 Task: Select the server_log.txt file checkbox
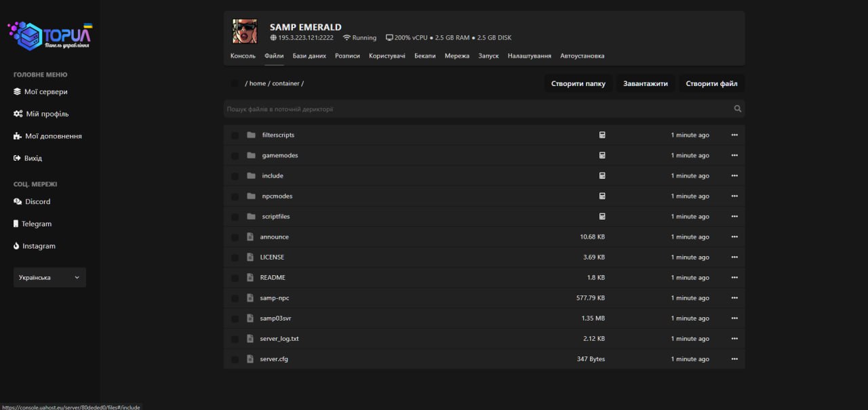point(235,339)
